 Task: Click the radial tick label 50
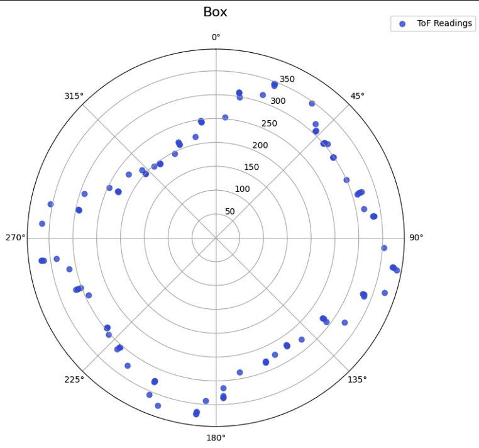pos(229,211)
